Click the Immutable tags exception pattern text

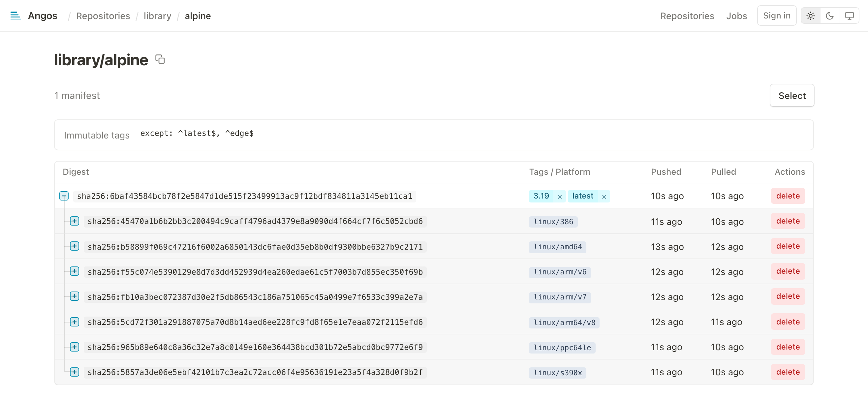coord(197,134)
